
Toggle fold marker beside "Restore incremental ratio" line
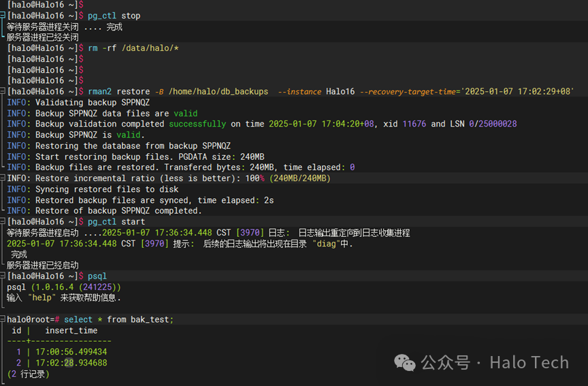pos(3,178)
